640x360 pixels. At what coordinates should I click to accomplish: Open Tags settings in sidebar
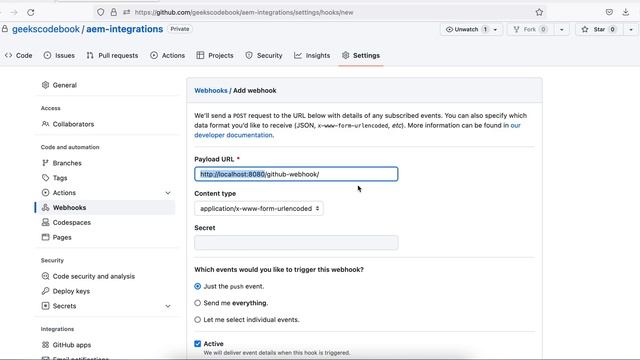click(x=60, y=178)
